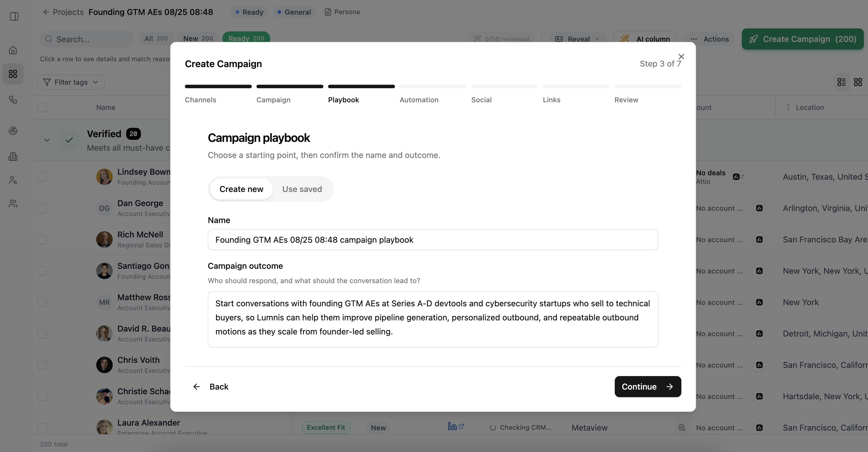Image resolution: width=868 pixels, height=452 pixels.
Task: Check the Lindsey Bown row checkbox
Action: pos(42,177)
